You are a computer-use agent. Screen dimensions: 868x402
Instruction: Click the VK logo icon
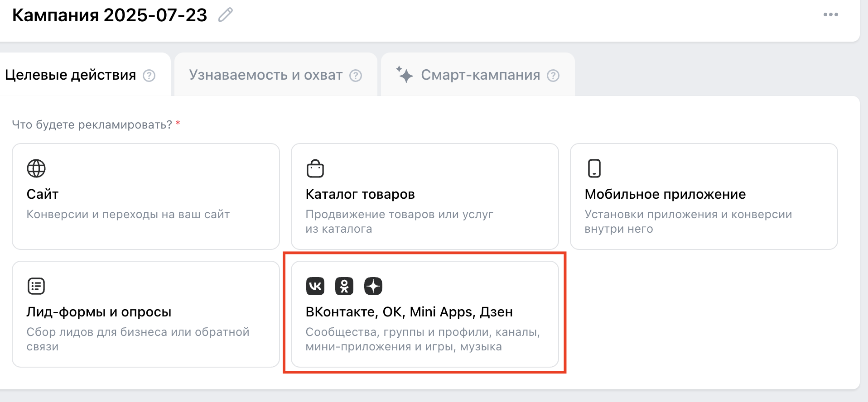click(x=315, y=286)
